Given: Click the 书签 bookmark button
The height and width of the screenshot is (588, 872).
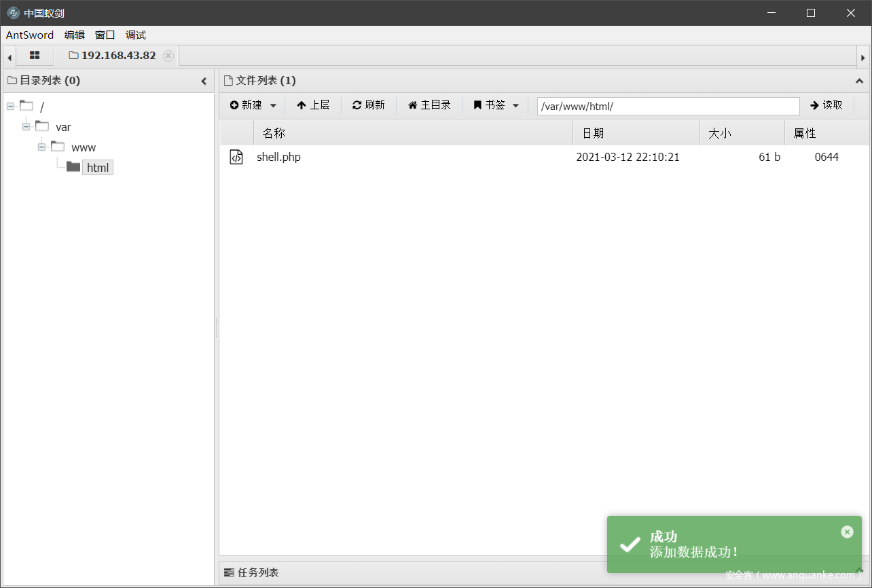Looking at the screenshot, I should pos(489,105).
